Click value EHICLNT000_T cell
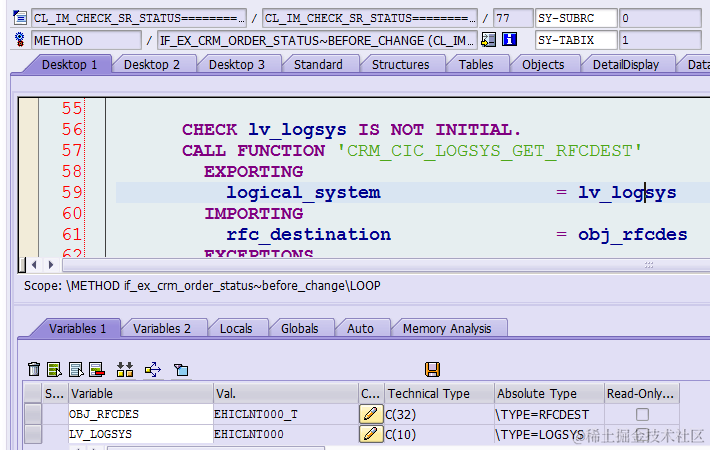Screen dimensions: 710x450 (x=286, y=414)
